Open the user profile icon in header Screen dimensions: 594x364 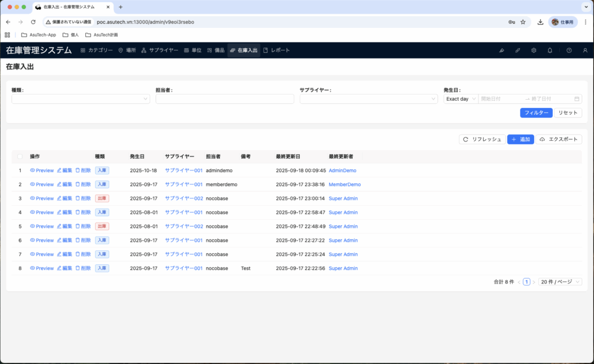[585, 50]
